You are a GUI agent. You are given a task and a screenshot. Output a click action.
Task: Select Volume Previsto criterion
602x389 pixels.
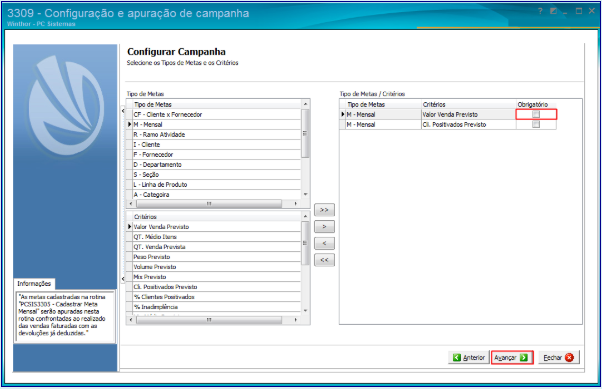tap(217, 267)
